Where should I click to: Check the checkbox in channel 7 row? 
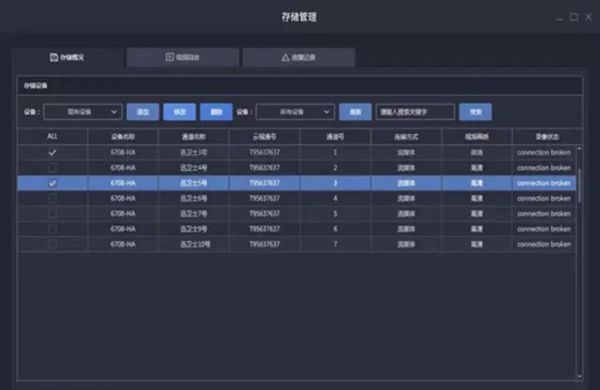52,244
